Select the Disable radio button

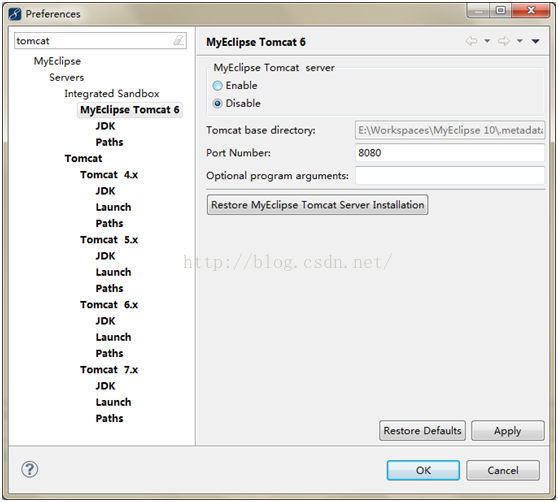tap(217, 104)
